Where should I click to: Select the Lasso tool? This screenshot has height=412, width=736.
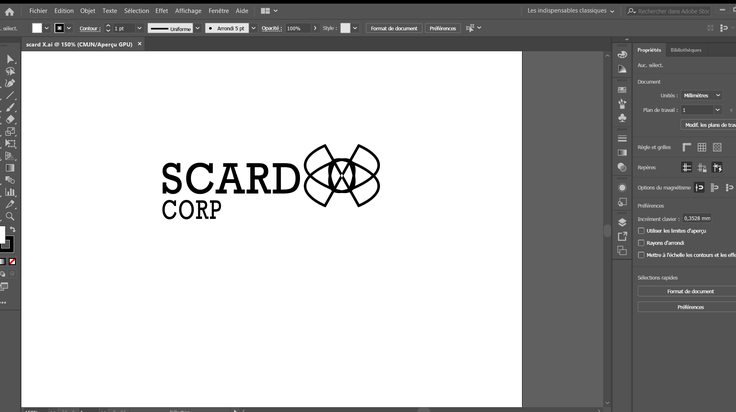coord(10,71)
